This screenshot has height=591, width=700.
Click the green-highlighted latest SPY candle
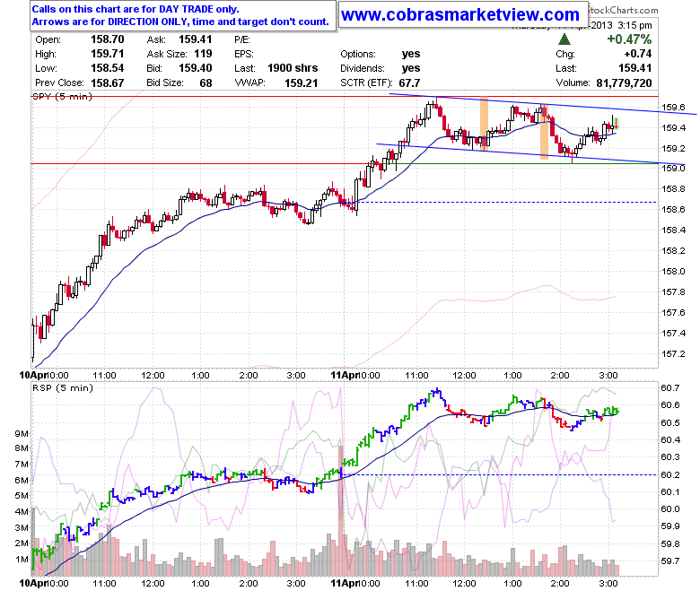(616, 125)
